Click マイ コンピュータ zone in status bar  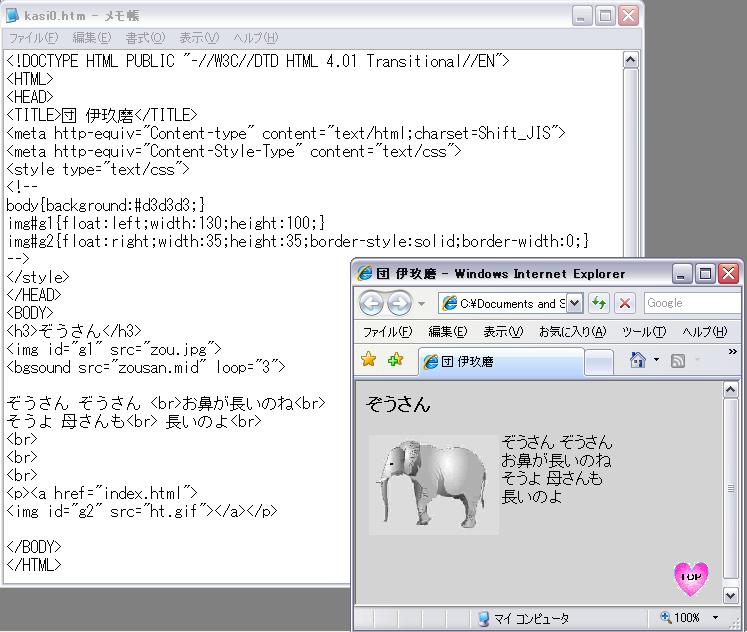click(523, 619)
